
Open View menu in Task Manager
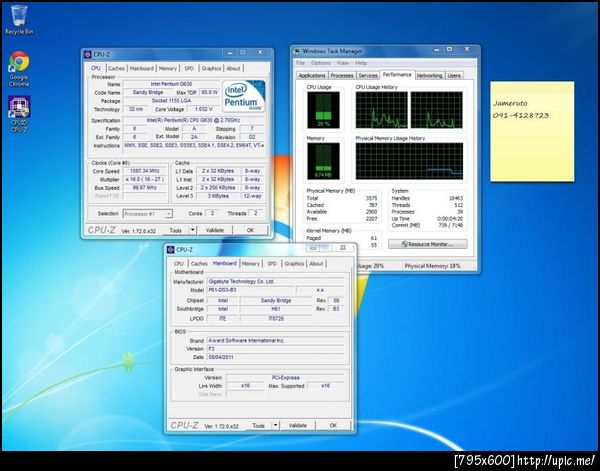point(343,63)
